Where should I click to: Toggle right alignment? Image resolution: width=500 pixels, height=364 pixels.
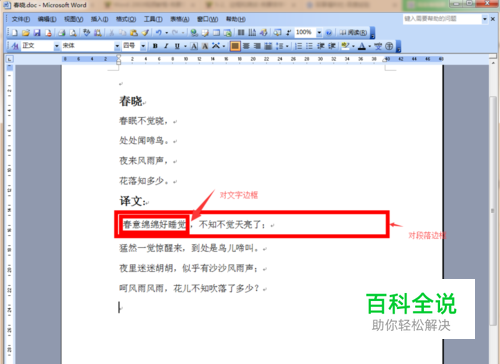257,46
